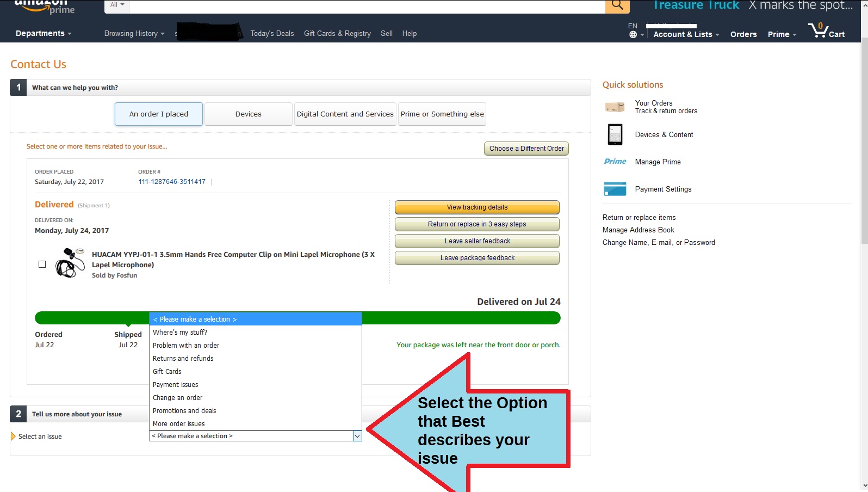Choose "Gift Cards" dropdown option
Viewport: 868px width, 492px height.
256,371
